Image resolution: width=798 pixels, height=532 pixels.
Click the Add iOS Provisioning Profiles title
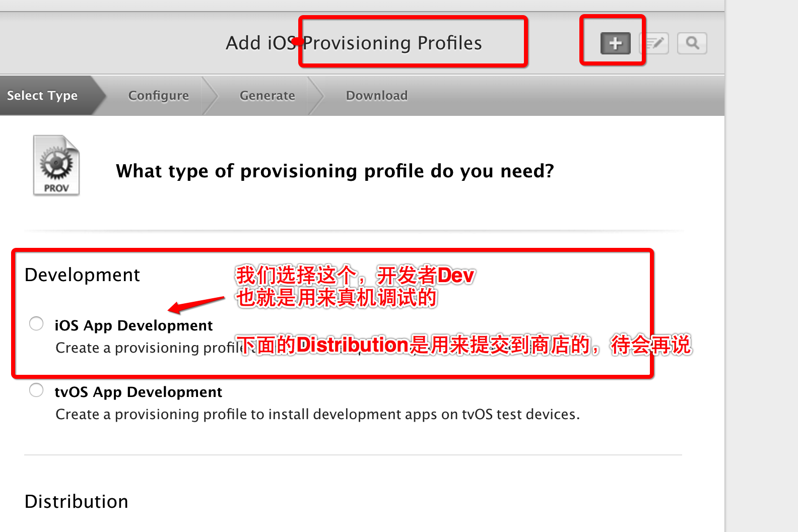coord(354,43)
